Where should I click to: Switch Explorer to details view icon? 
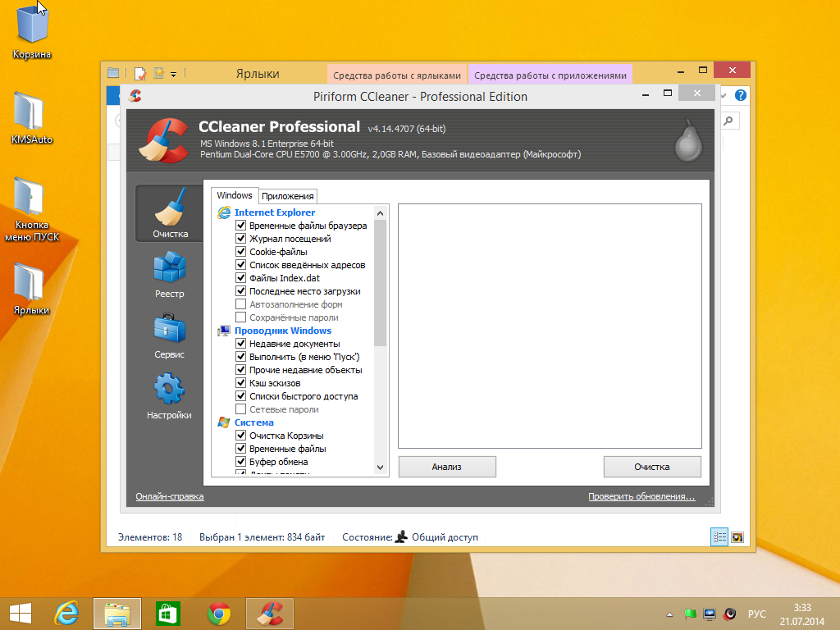(x=719, y=537)
